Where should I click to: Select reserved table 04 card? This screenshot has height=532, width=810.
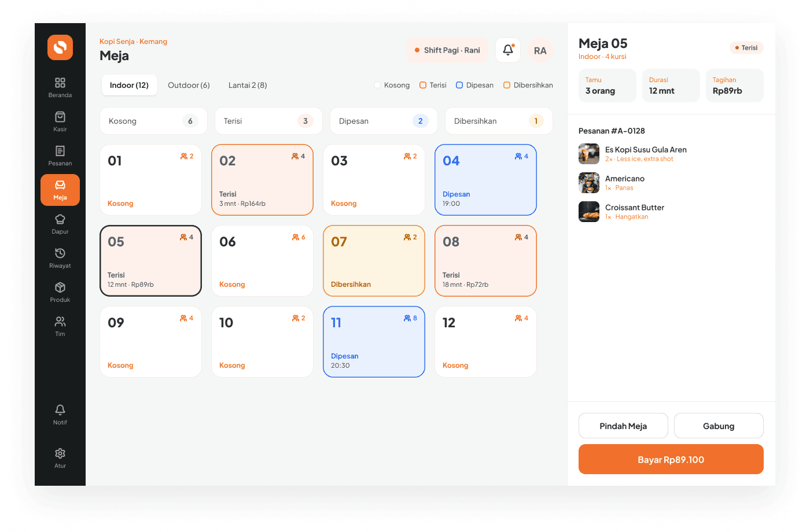(486, 180)
